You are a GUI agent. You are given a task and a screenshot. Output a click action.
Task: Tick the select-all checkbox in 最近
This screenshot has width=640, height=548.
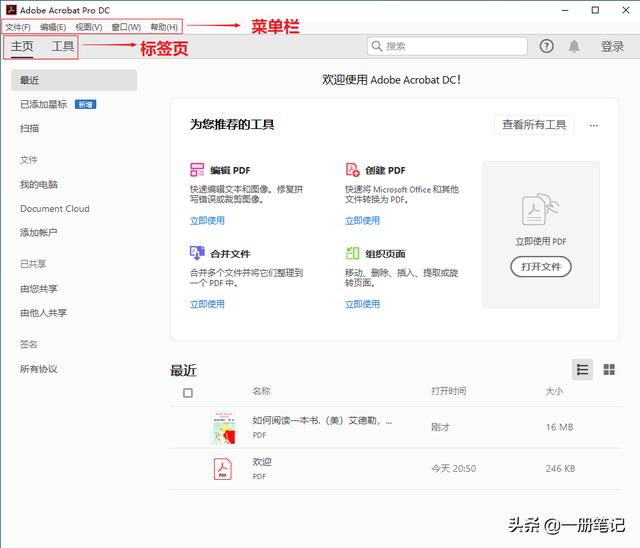(188, 393)
